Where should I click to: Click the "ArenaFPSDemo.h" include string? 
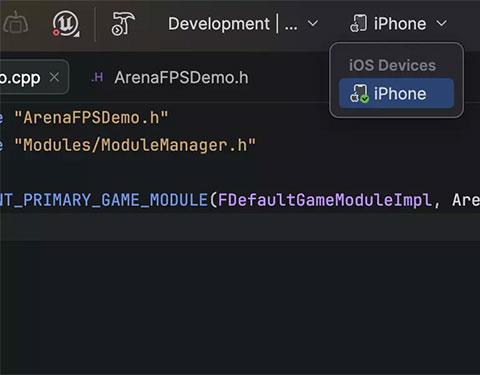[x=91, y=118]
